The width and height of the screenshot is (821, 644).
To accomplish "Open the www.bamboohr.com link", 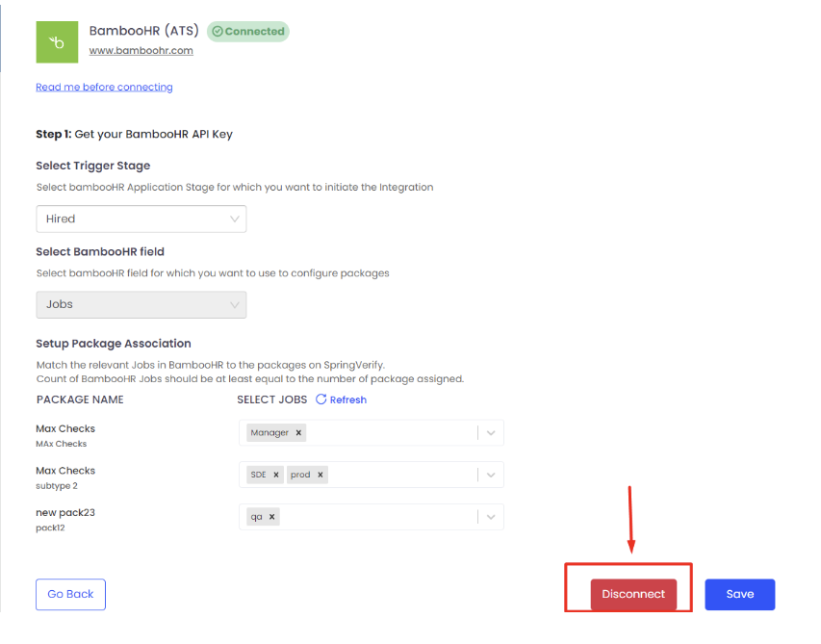I will [141, 51].
